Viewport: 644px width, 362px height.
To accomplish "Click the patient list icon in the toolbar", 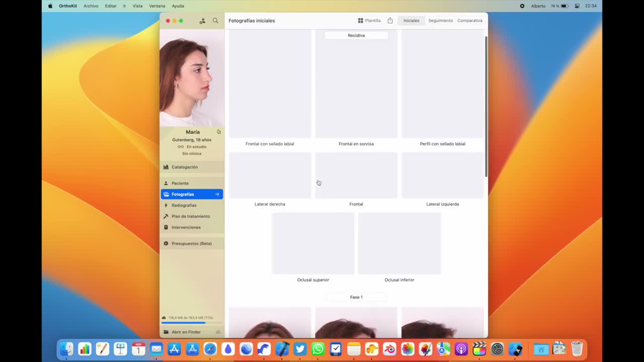I will [x=202, y=21].
